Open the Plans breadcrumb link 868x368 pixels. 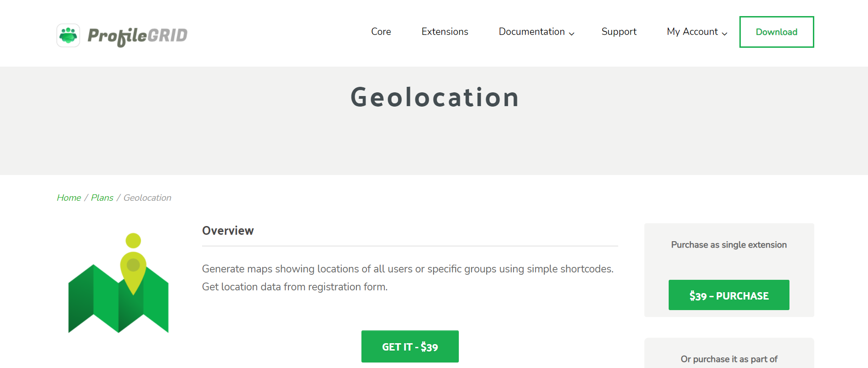[102, 198]
